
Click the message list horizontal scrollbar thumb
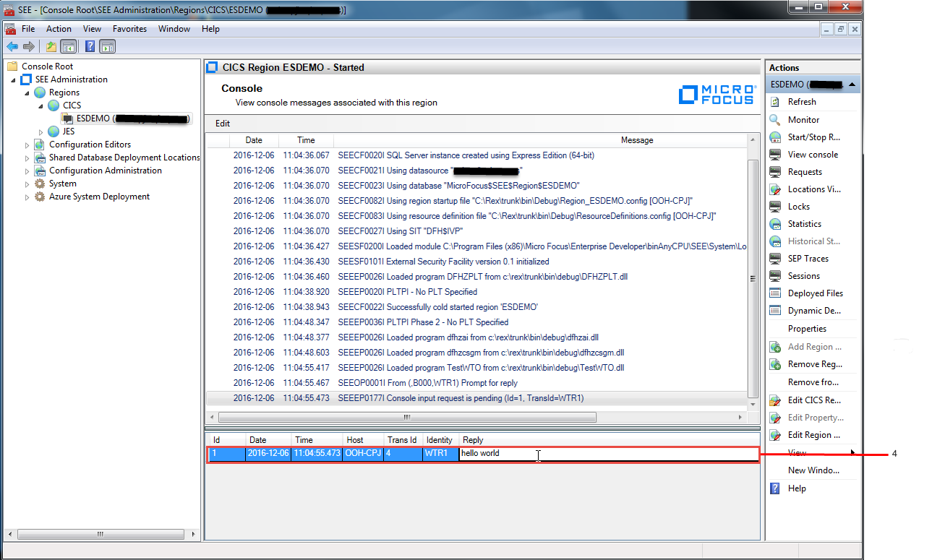coord(407,418)
